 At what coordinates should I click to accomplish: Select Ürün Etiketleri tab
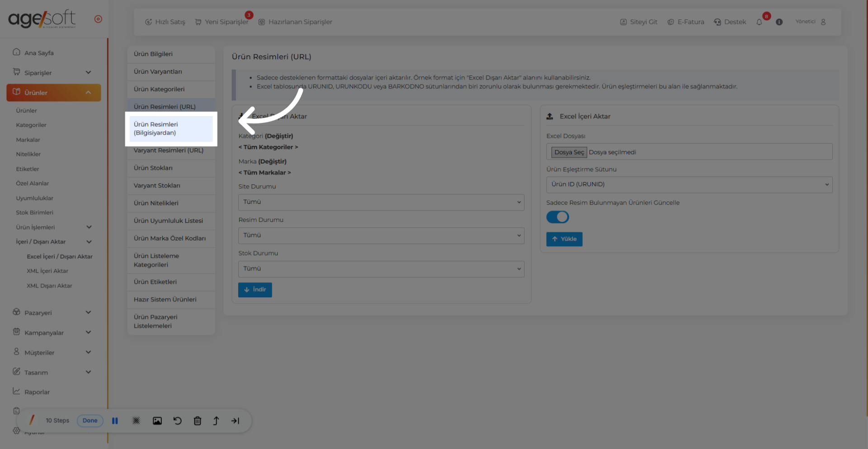pyautogui.click(x=171, y=282)
